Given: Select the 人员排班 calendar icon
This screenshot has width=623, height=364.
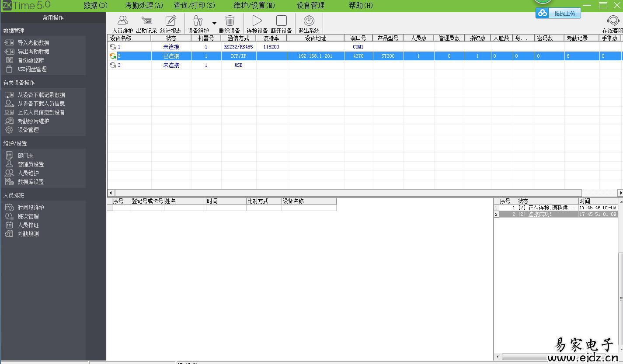Looking at the screenshot, I should point(9,225).
